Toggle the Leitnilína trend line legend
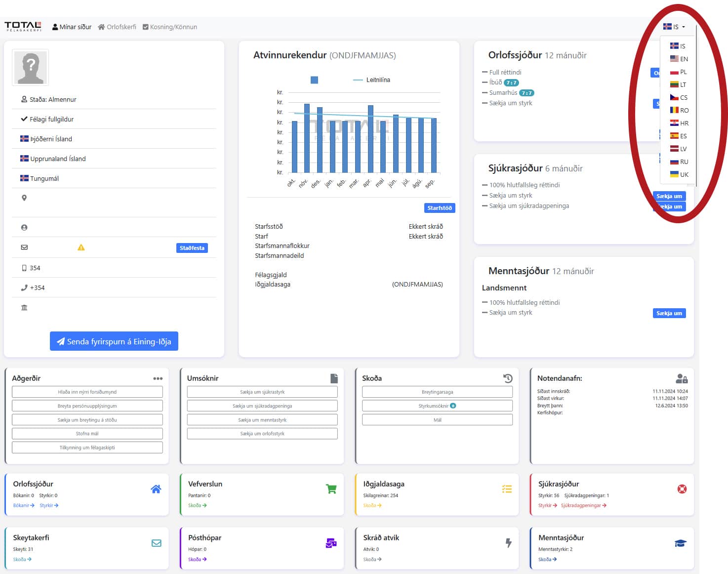 coord(372,80)
